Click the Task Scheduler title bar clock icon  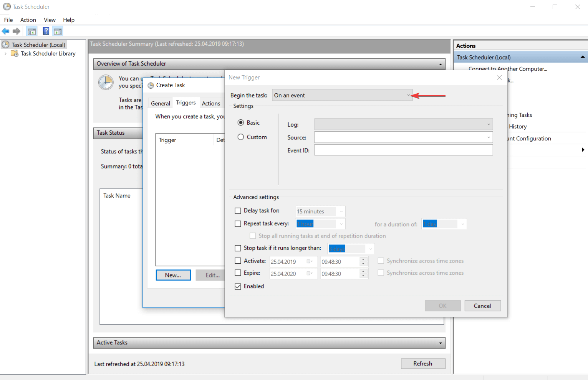(x=7, y=7)
